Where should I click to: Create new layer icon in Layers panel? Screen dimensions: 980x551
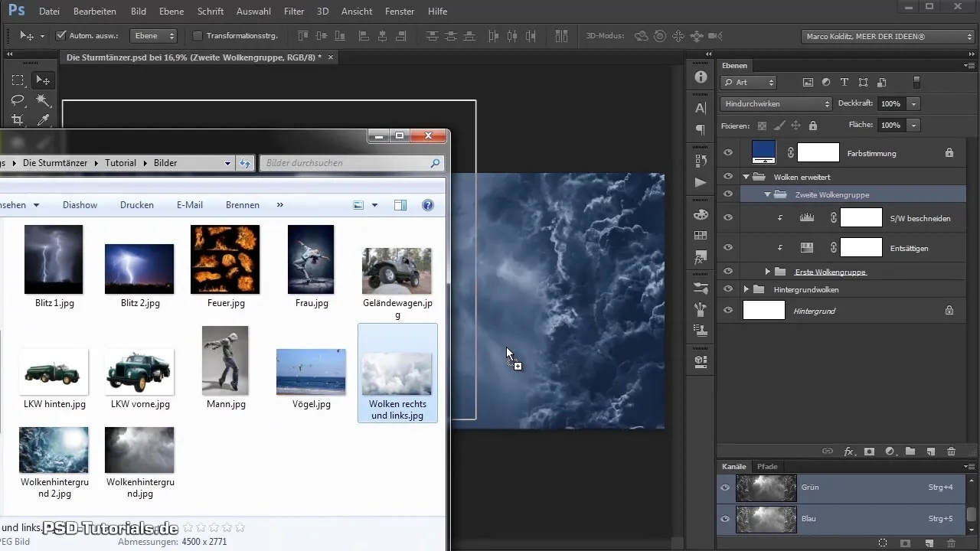coord(931,452)
